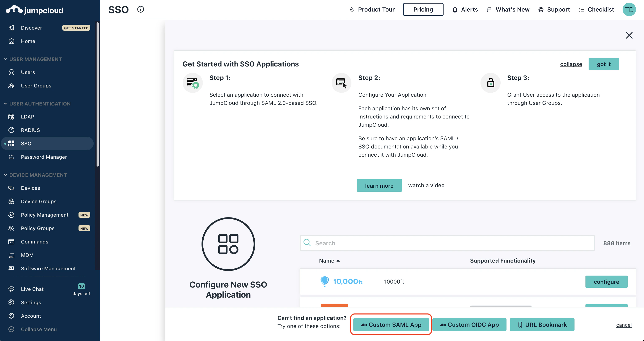Open Policy Groups via its icon
Viewport: 644px width, 341px height.
tap(12, 228)
